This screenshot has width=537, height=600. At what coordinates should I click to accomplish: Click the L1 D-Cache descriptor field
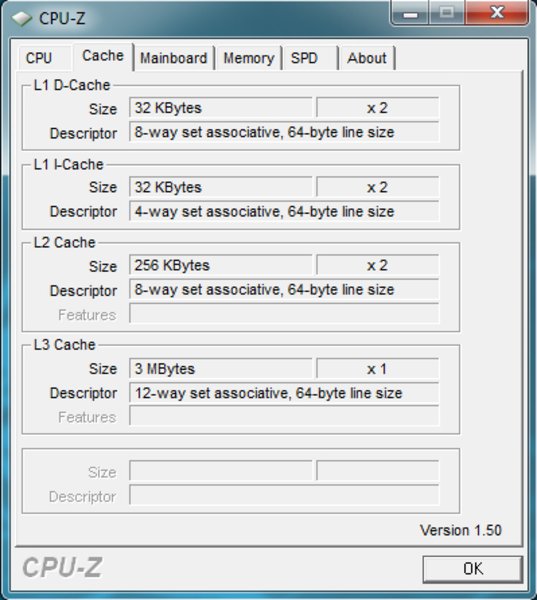point(284,132)
